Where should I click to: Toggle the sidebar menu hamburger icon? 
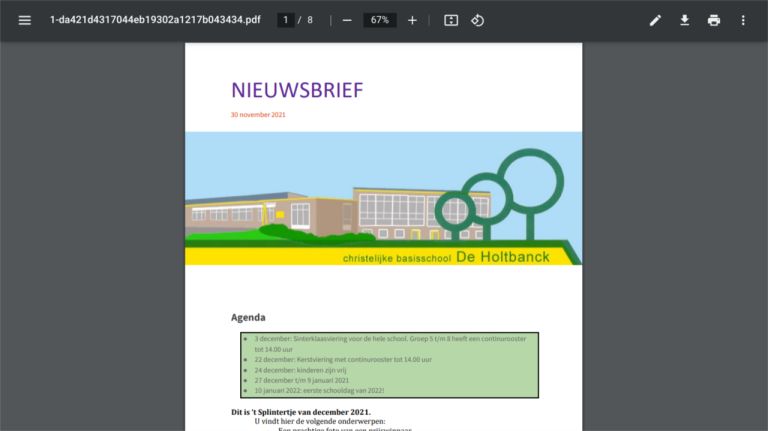25,20
